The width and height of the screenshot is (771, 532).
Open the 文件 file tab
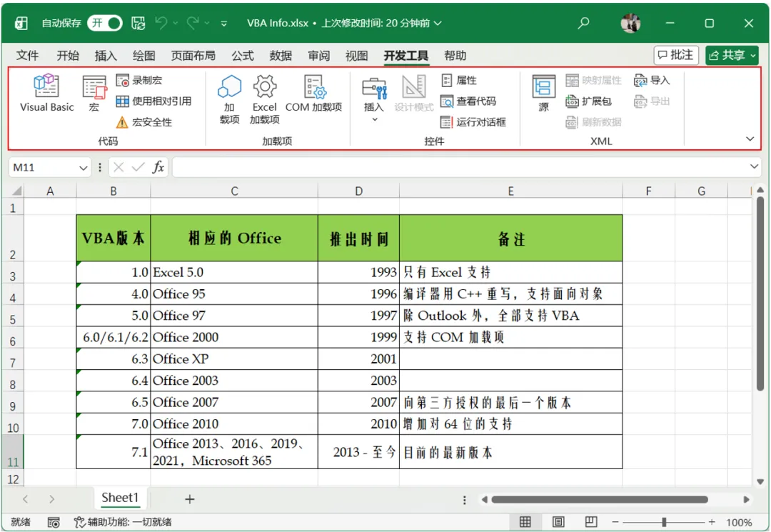tap(27, 56)
